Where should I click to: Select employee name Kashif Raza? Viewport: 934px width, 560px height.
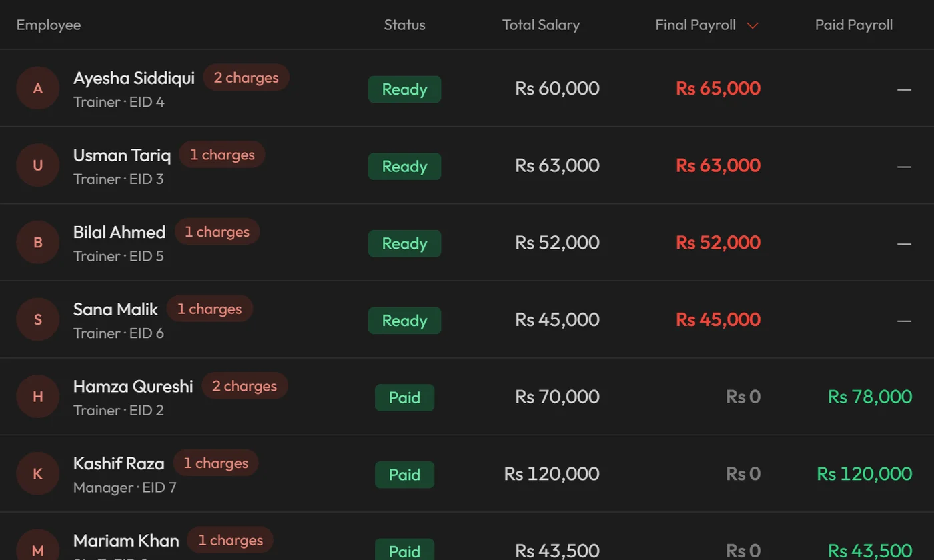pos(119,463)
